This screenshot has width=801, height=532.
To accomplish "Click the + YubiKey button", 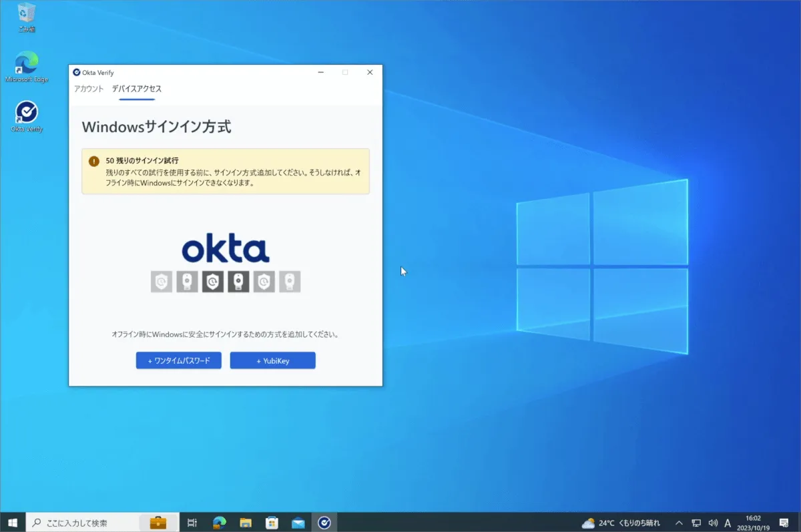I will tap(272, 360).
